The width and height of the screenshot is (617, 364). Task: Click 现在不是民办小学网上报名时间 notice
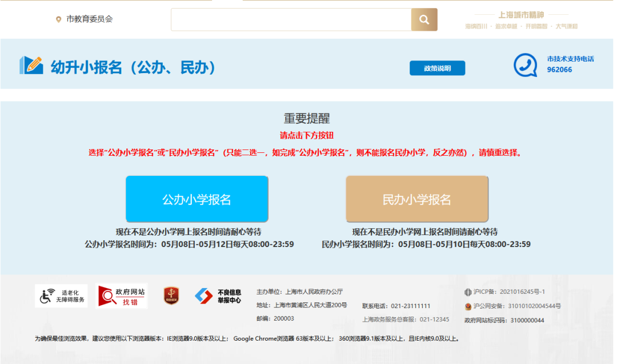point(425,232)
